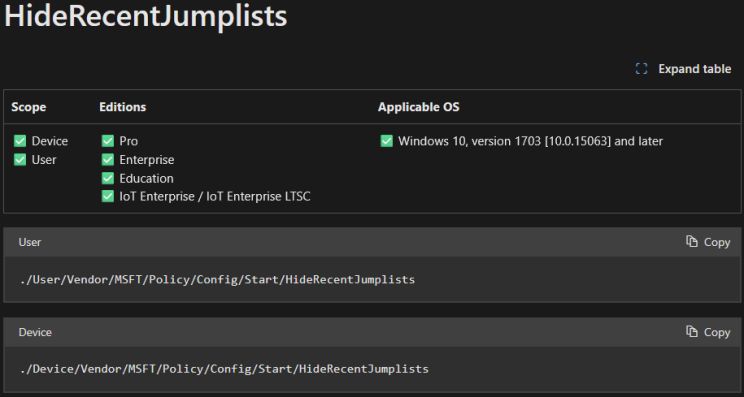
Task: Click the Editions column header
Action: click(122, 107)
